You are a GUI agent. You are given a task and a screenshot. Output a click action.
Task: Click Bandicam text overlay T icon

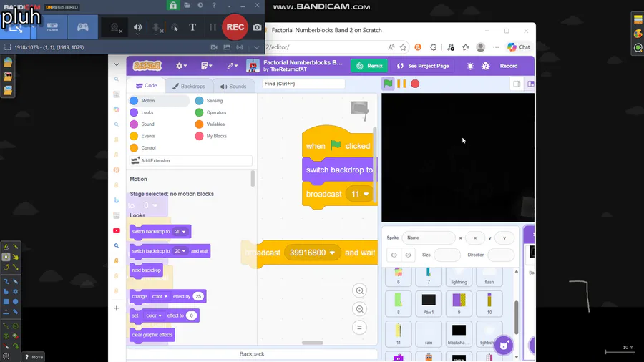[192, 27]
